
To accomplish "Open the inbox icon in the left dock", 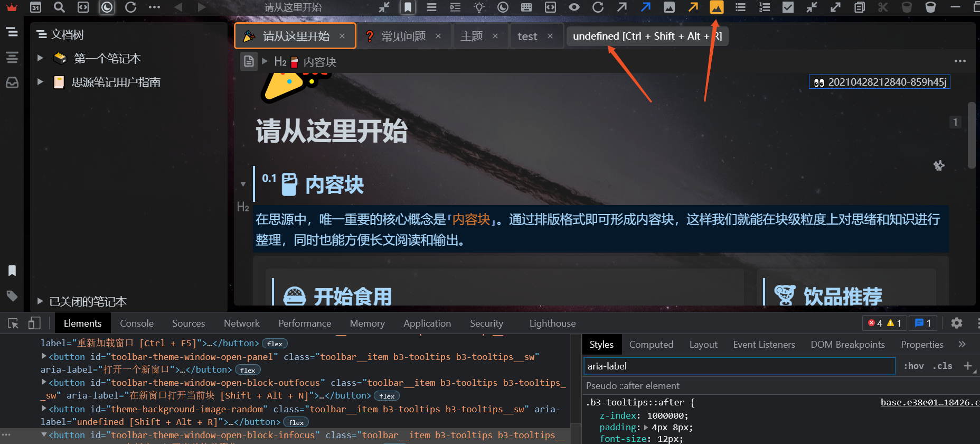I will (12, 82).
